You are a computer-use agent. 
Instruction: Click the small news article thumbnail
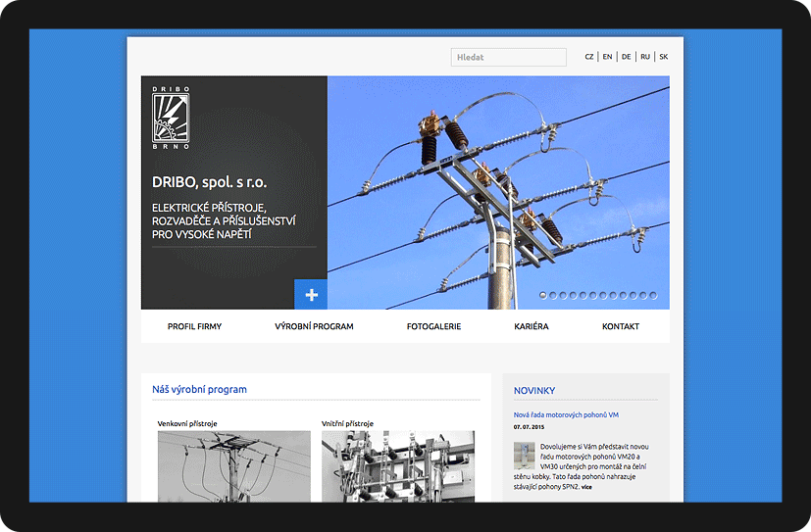[524, 456]
